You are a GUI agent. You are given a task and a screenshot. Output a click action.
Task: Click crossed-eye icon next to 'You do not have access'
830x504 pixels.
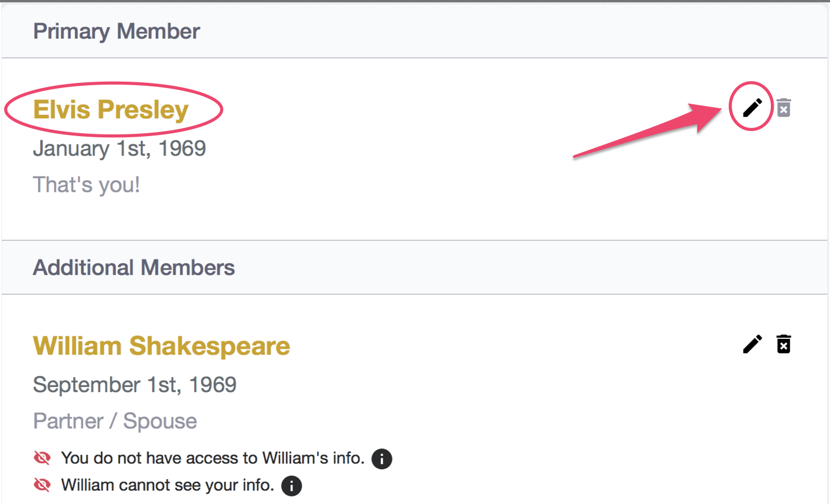42,458
